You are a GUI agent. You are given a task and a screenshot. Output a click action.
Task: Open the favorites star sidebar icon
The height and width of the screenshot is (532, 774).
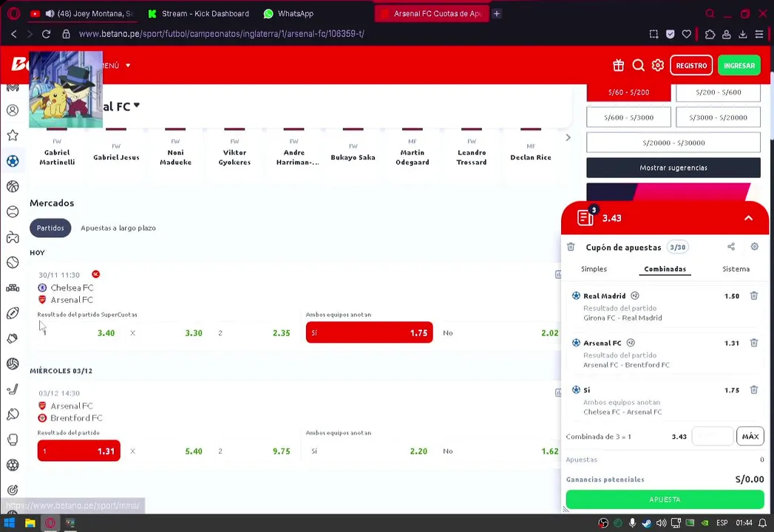pyautogui.click(x=13, y=135)
